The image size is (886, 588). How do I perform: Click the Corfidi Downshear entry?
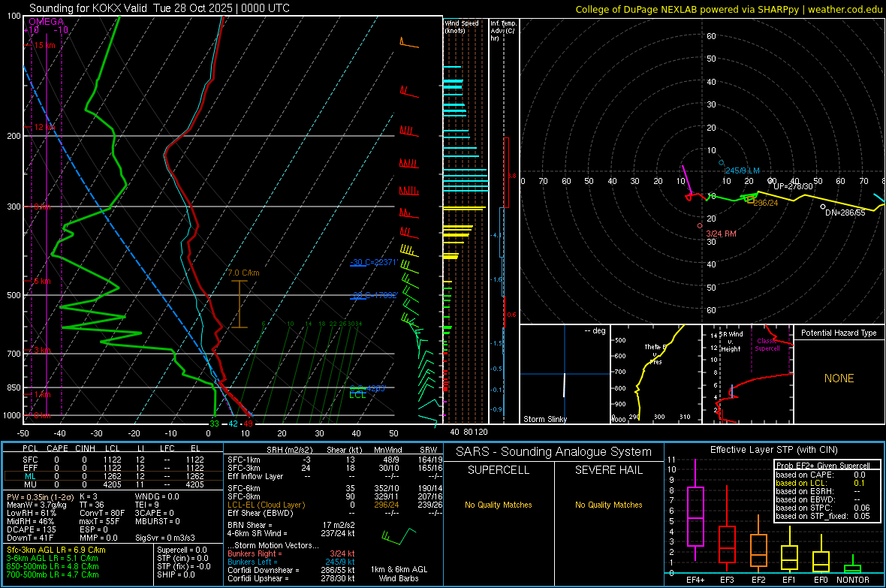(291, 570)
